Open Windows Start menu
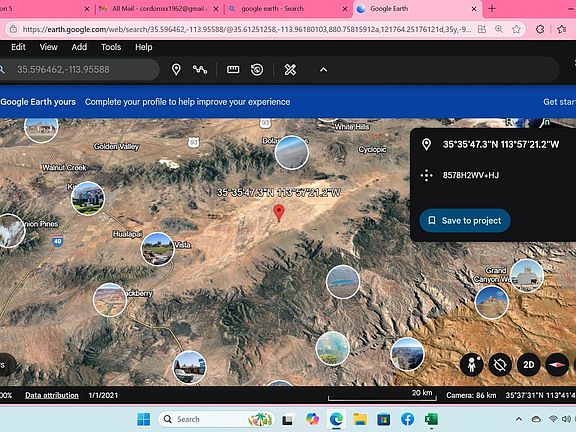This screenshot has width=576, height=432. point(144,419)
